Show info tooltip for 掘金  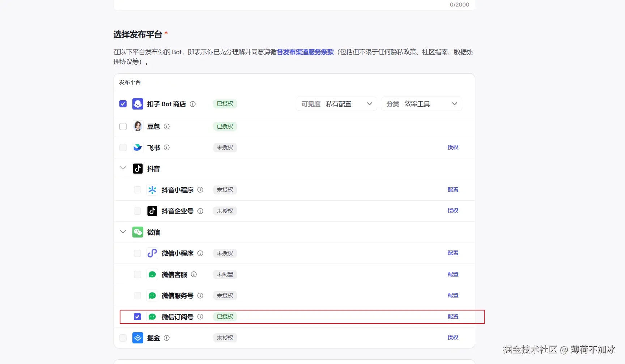[167, 338]
